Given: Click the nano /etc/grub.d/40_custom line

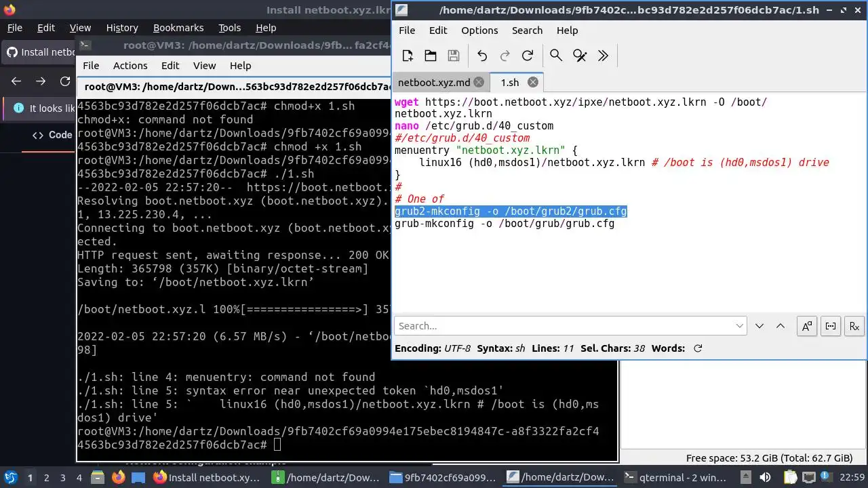Looking at the screenshot, I should [474, 126].
